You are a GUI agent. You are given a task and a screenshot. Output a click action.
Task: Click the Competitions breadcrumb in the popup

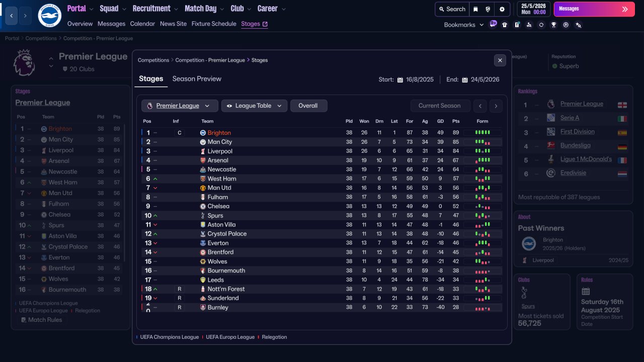coord(153,60)
